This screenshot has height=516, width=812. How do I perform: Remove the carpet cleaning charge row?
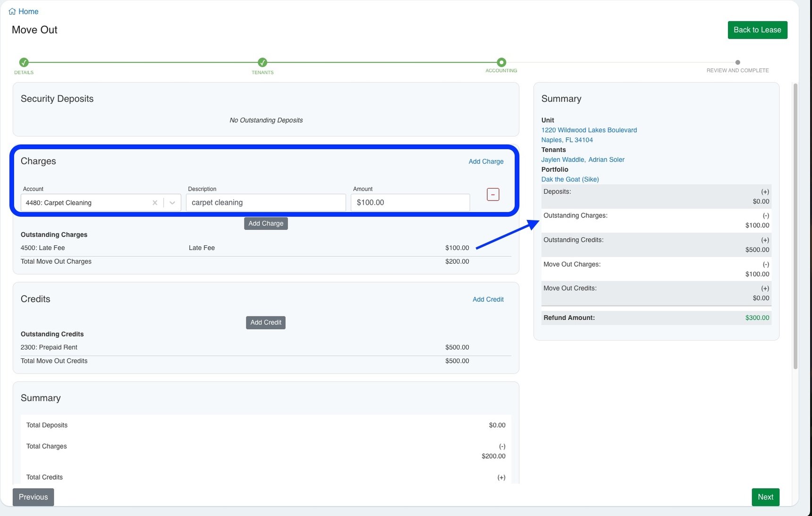pos(493,194)
